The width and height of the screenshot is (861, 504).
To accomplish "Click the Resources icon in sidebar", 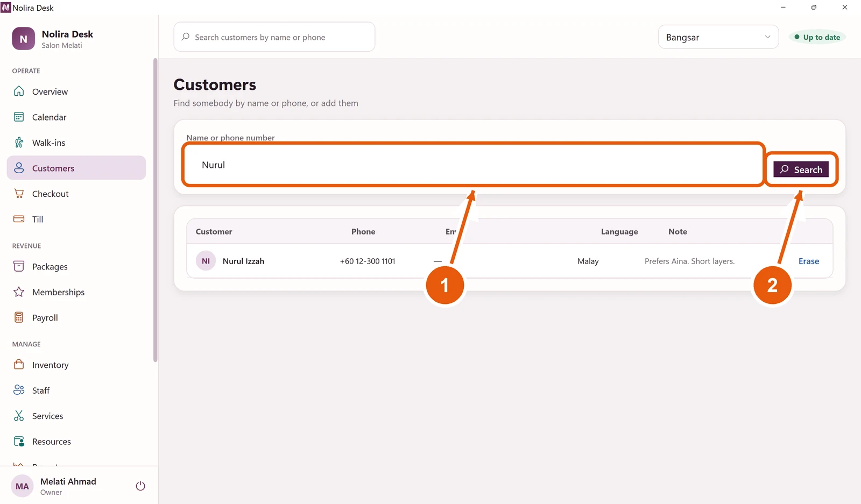I will pyautogui.click(x=19, y=441).
